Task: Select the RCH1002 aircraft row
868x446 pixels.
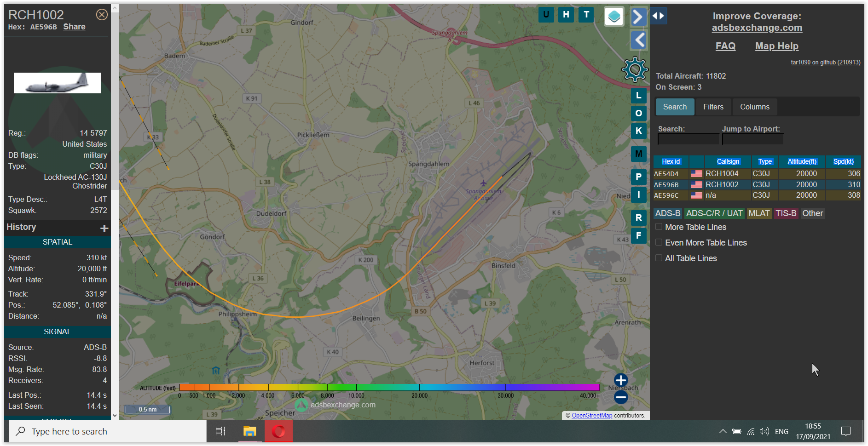Action: (x=757, y=184)
